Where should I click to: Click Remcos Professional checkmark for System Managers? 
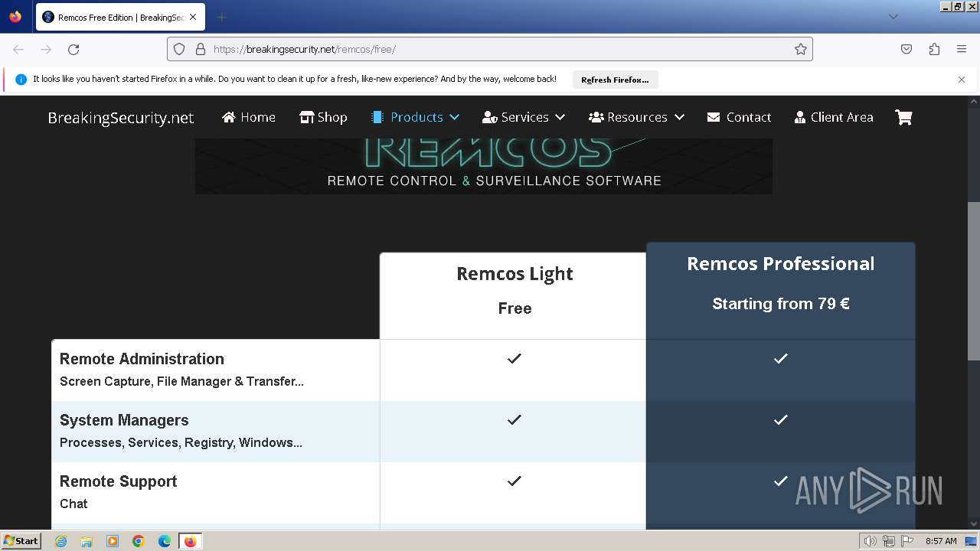780,419
